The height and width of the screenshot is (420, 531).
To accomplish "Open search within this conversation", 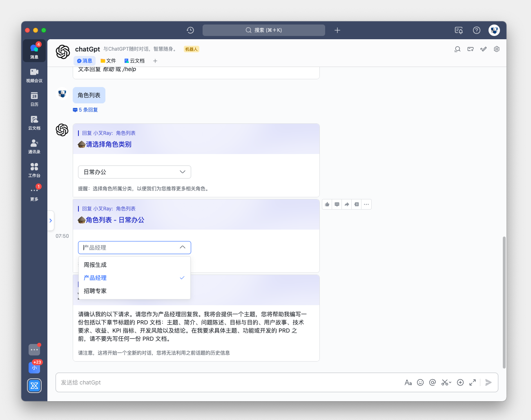I will (x=457, y=49).
